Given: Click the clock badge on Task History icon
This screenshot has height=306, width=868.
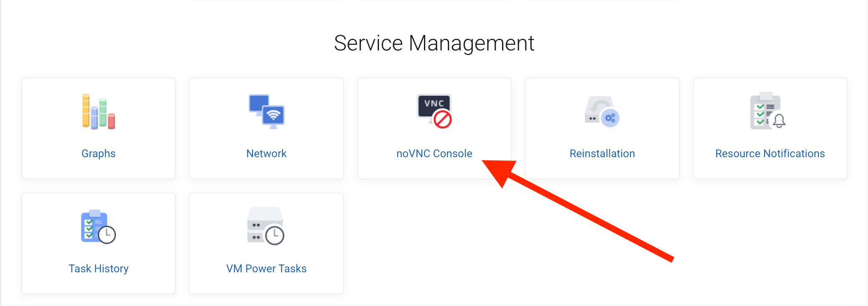Looking at the screenshot, I should pyautogui.click(x=107, y=235).
